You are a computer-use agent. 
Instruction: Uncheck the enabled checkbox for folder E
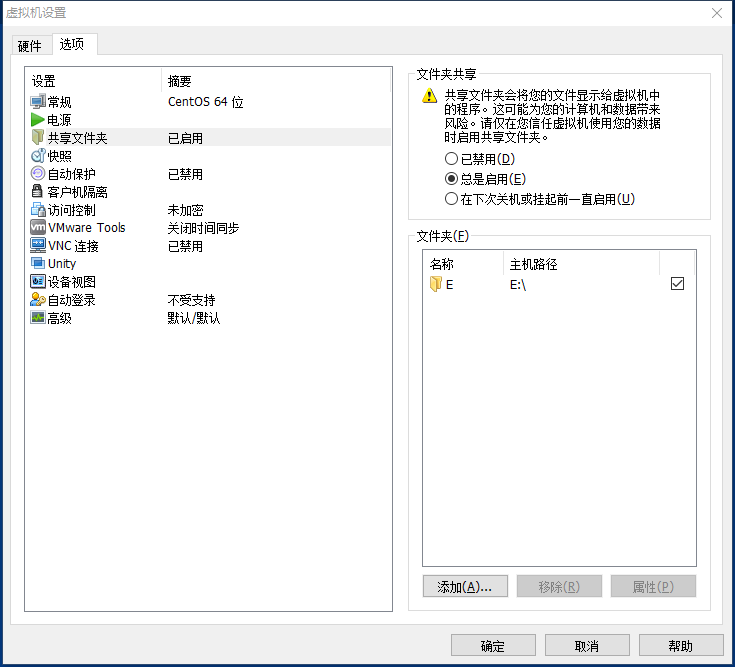677,284
